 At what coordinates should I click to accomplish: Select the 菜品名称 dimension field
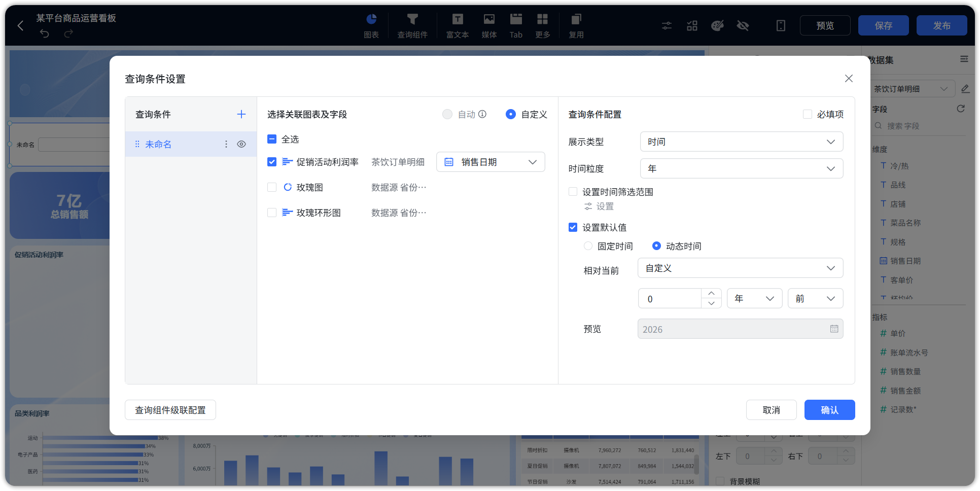click(x=905, y=223)
